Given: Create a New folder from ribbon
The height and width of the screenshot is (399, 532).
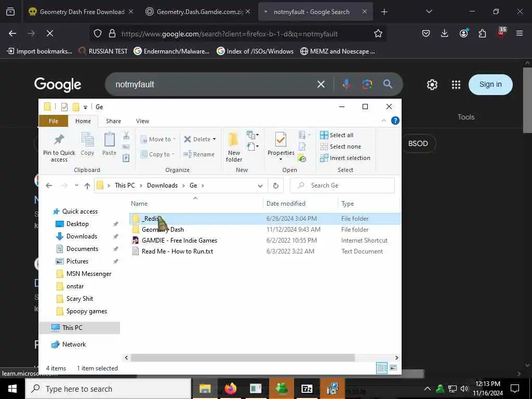Looking at the screenshot, I should [234, 148].
